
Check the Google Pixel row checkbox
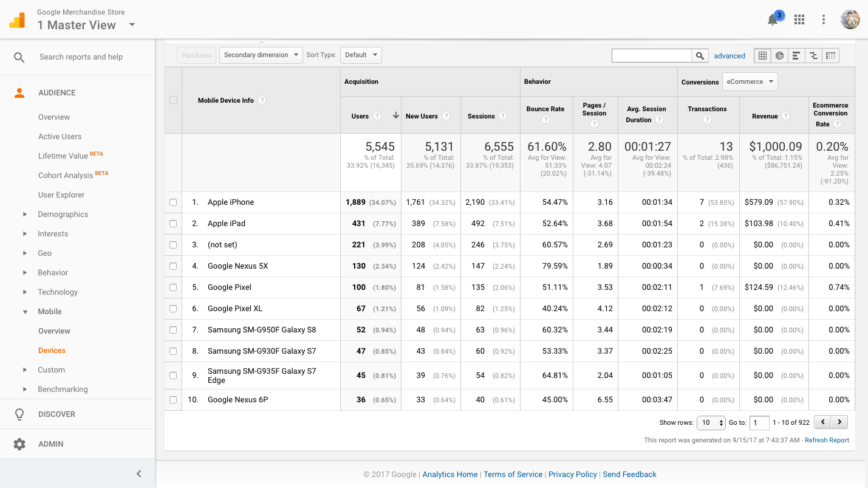[x=173, y=287]
